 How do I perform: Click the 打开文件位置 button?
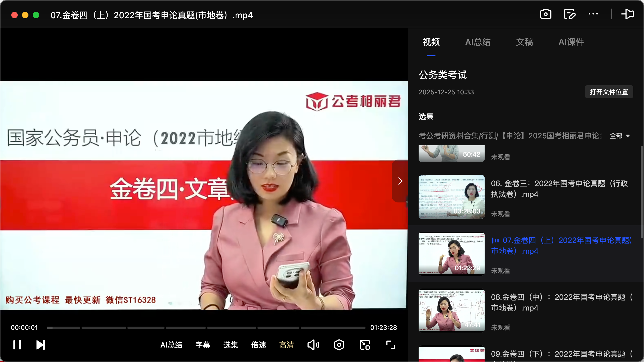[x=609, y=92]
